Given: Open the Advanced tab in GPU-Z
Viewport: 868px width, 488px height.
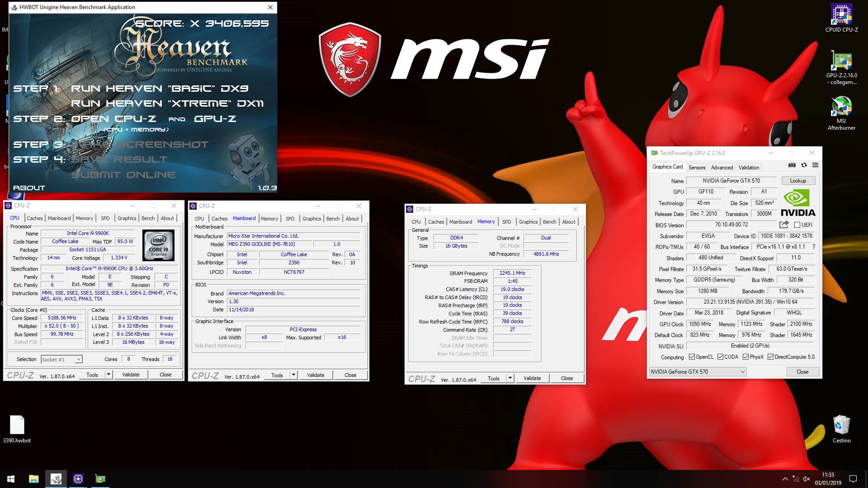Looking at the screenshot, I should tap(722, 168).
